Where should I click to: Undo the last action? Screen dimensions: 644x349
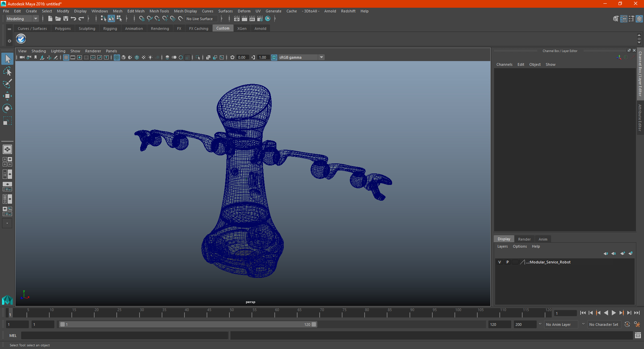click(73, 19)
